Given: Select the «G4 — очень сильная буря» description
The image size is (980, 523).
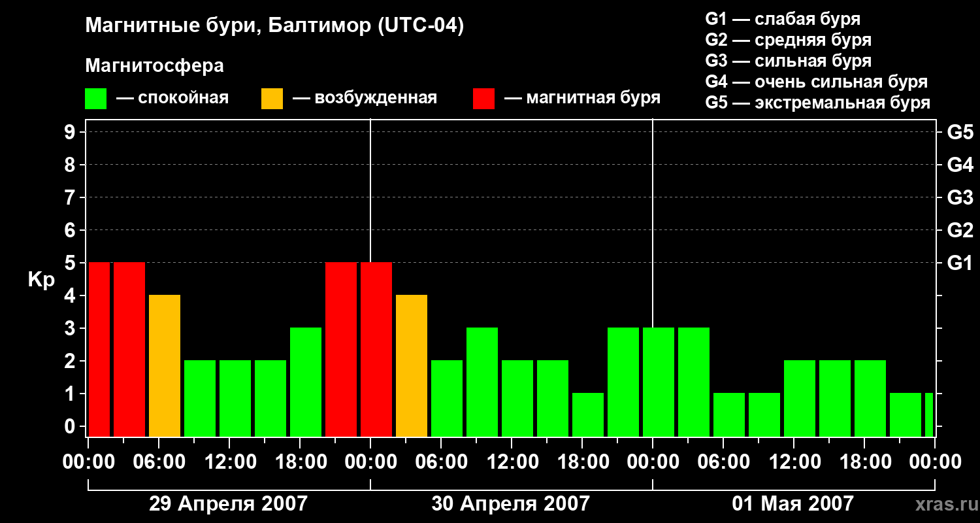Looking at the screenshot, I should [x=816, y=82].
